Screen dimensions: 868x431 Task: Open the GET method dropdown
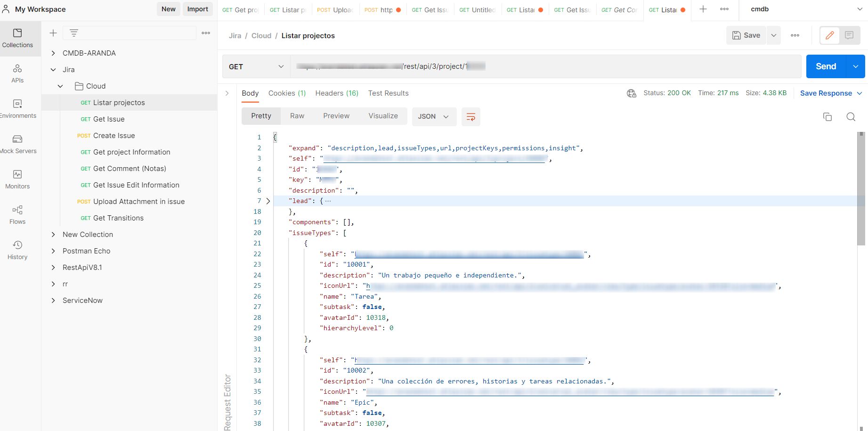[256, 66]
